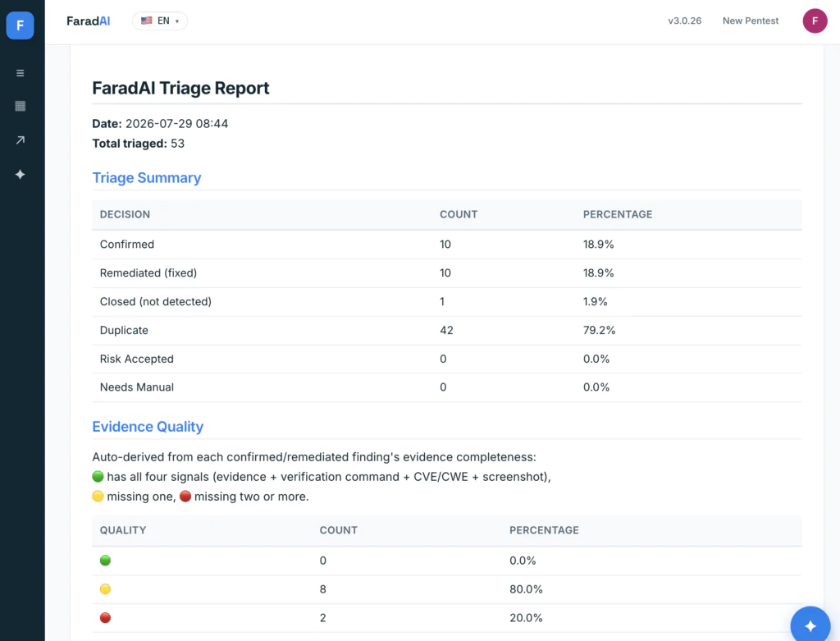Click the US flag language icon
840x641 pixels.
pos(146,21)
